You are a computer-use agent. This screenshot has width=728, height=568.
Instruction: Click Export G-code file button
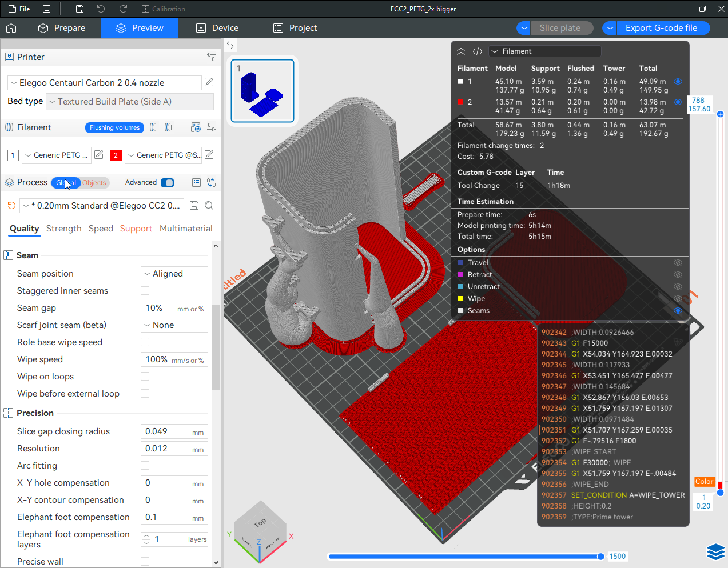[663, 28]
